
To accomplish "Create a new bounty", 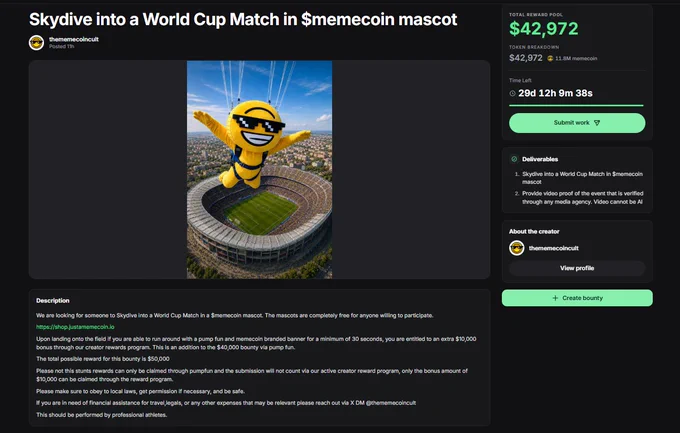I will [x=577, y=298].
